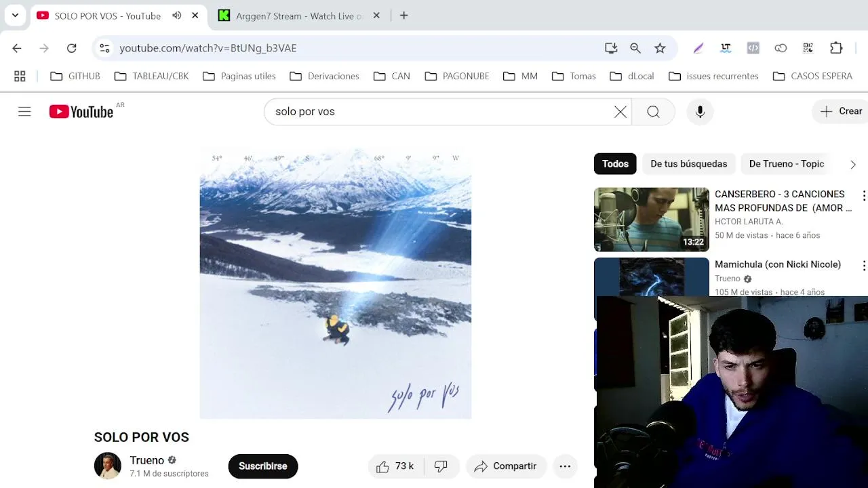This screenshot has height=488, width=868.
Task: Open the YouTube hamburger guide menu
Action: point(24,112)
